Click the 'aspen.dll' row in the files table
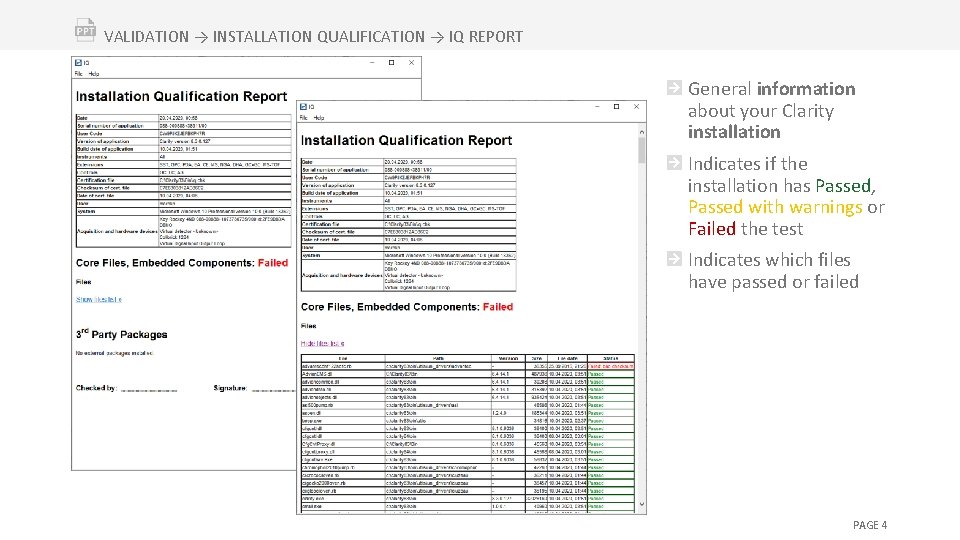Screen dimensions: 960x540 pyautogui.click(x=468, y=413)
